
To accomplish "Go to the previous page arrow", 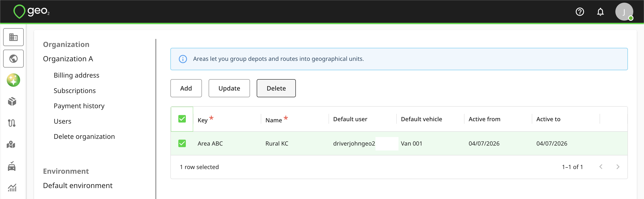I will click(601, 167).
